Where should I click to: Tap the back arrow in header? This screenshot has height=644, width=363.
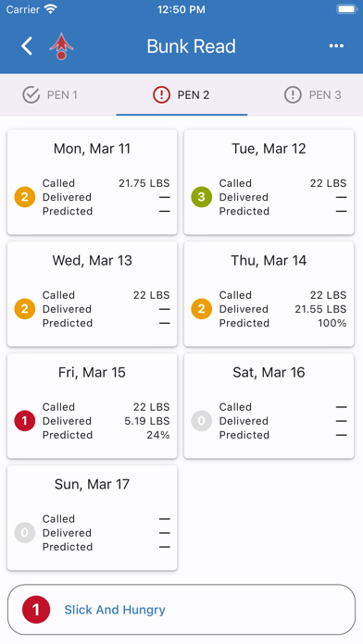click(27, 45)
